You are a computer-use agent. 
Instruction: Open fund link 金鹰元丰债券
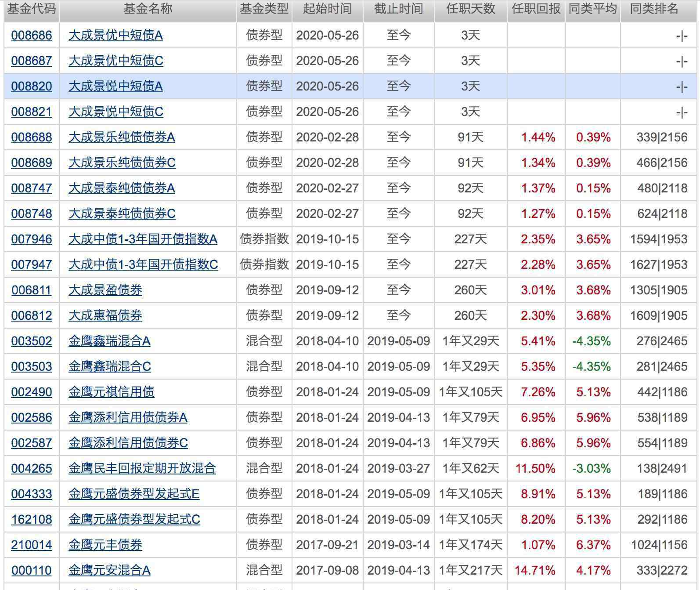(x=105, y=545)
